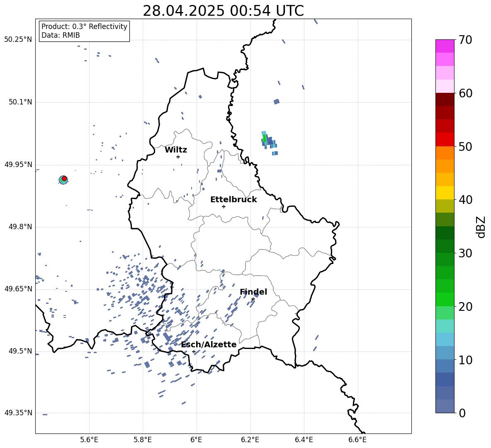The width and height of the screenshot is (491, 448).
Task: Click the magenta swatch atop the colorbar
Action: point(445,46)
